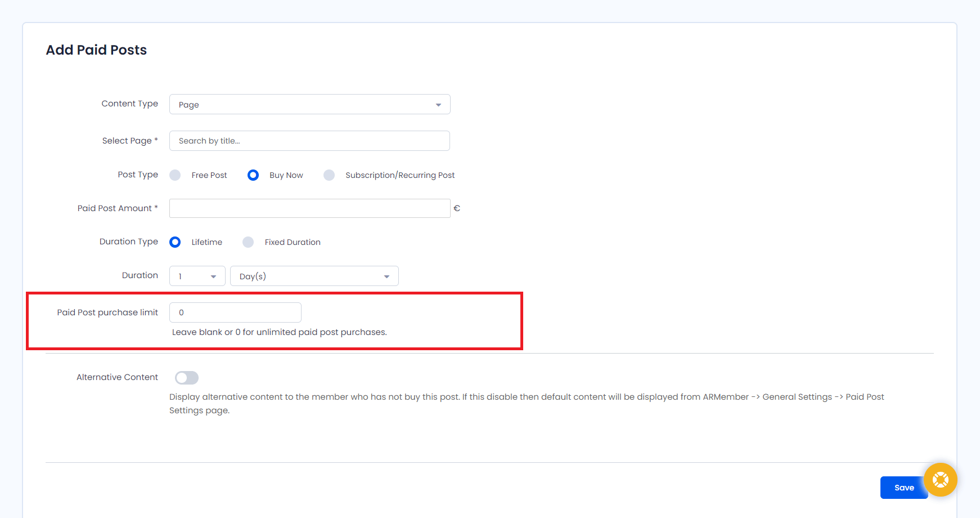Enable the Alternative Content toggle
The image size is (980, 518).
tap(187, 378)
